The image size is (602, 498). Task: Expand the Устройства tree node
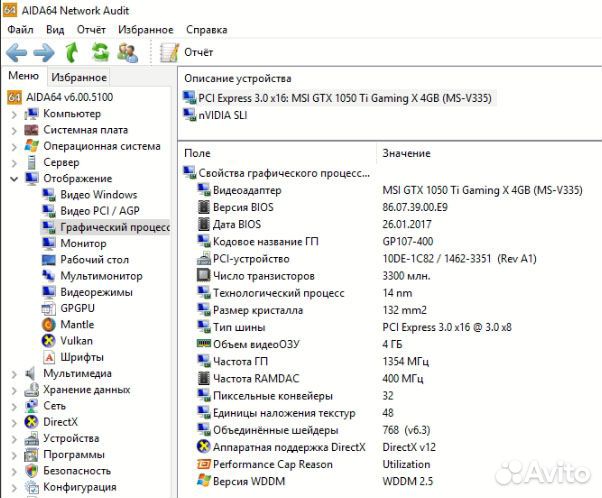(14, 439)
